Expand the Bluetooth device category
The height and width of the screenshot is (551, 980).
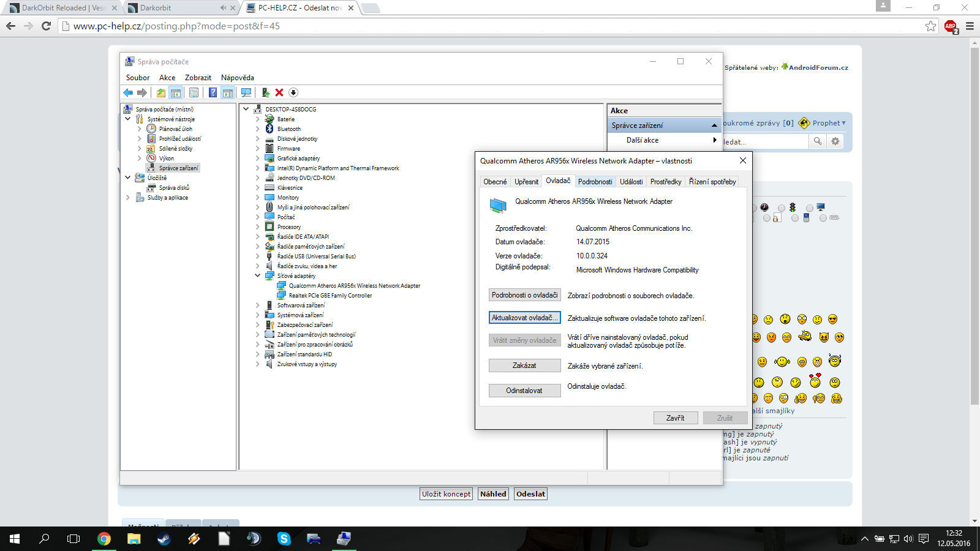258,129
